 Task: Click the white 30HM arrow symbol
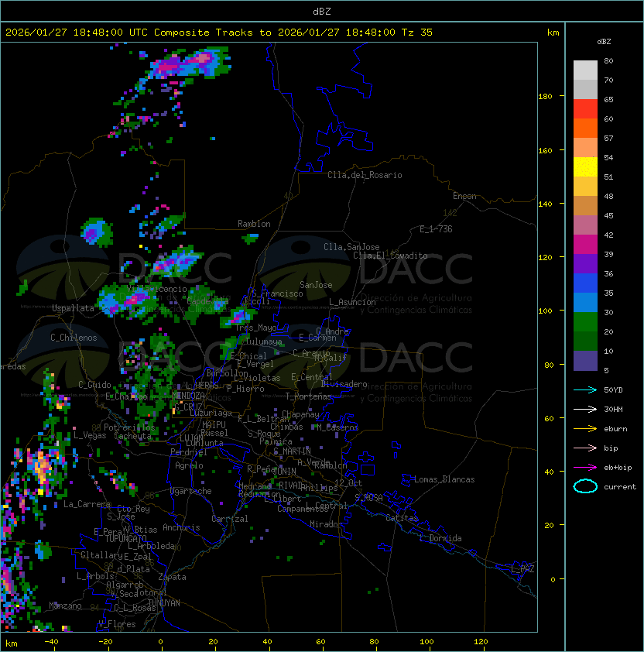click(x=585, y=409)
